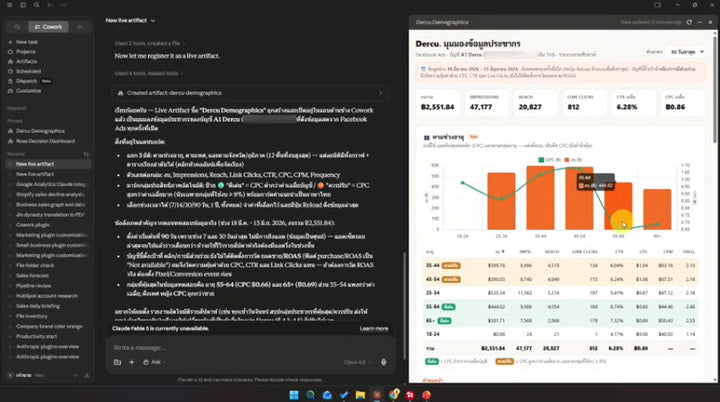720x402 pixels.
Task: Click the blue checkmark To Do taskbar icon
Action: 343,395
